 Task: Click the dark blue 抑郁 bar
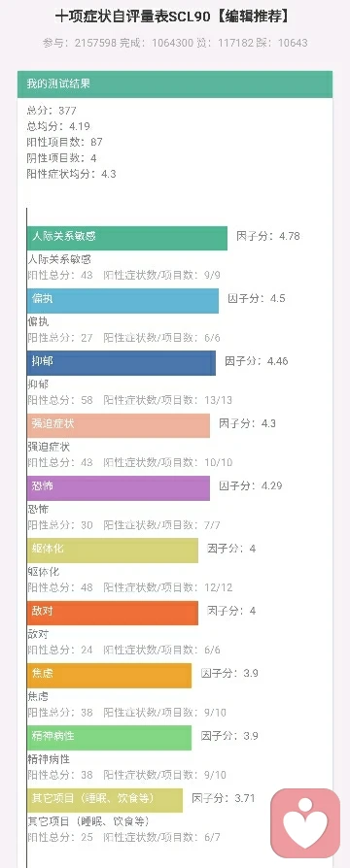(122, 363)
